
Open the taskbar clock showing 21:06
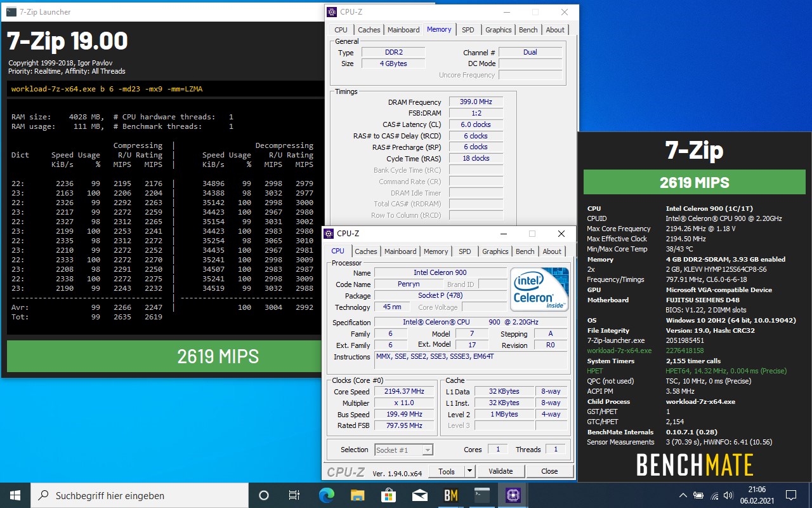point(756,495)
